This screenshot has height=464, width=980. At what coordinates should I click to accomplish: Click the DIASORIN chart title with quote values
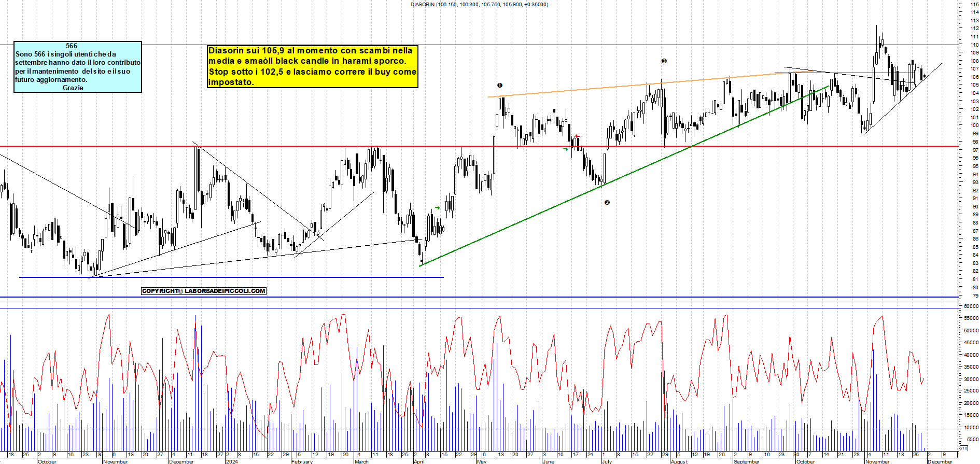tap(479, 5)
